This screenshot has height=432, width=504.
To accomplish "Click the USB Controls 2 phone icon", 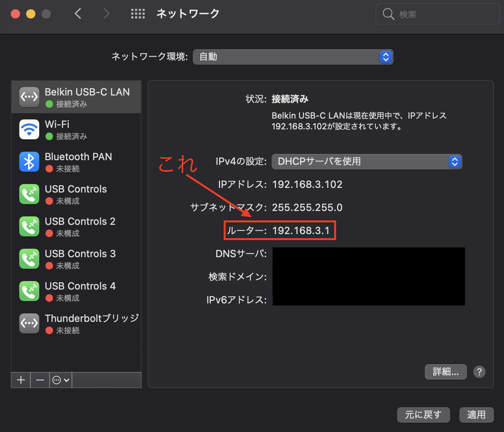I will tap(29, 226).
